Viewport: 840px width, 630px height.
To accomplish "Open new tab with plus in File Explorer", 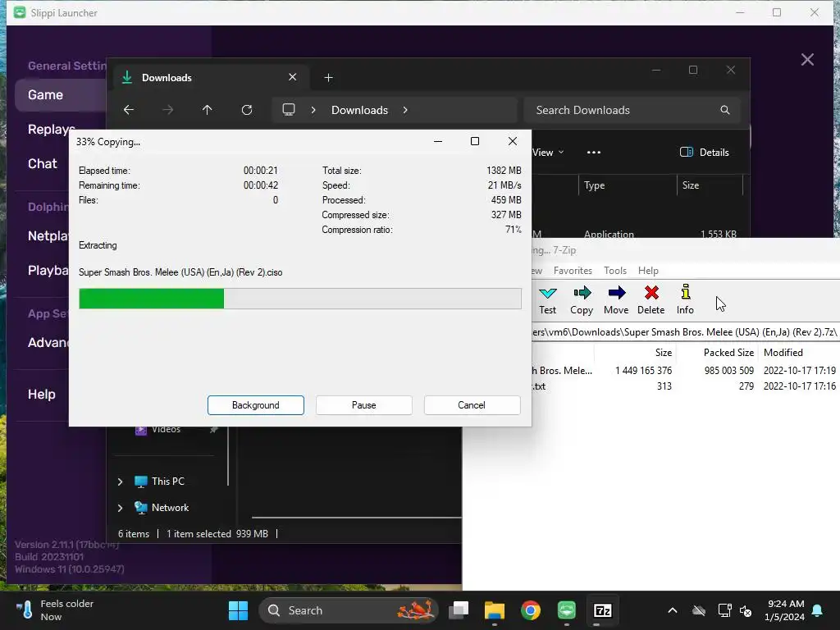I will [328, 78].
